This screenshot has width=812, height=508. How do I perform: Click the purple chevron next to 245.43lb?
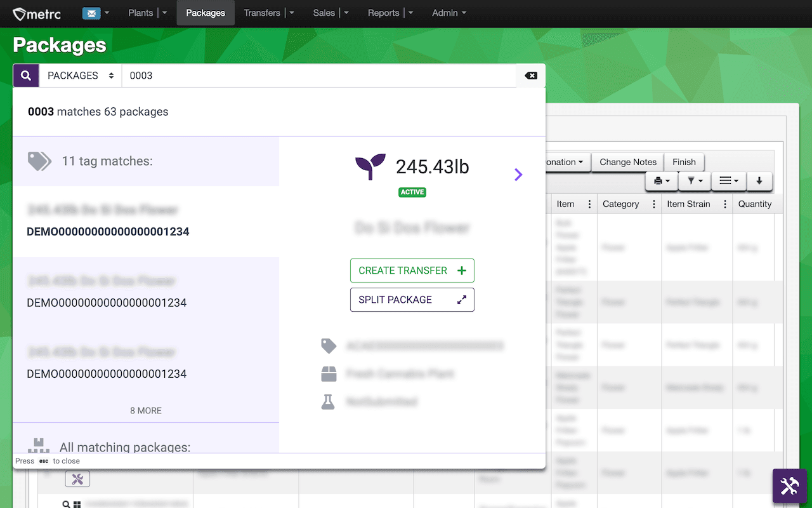[x=518, y=174]
